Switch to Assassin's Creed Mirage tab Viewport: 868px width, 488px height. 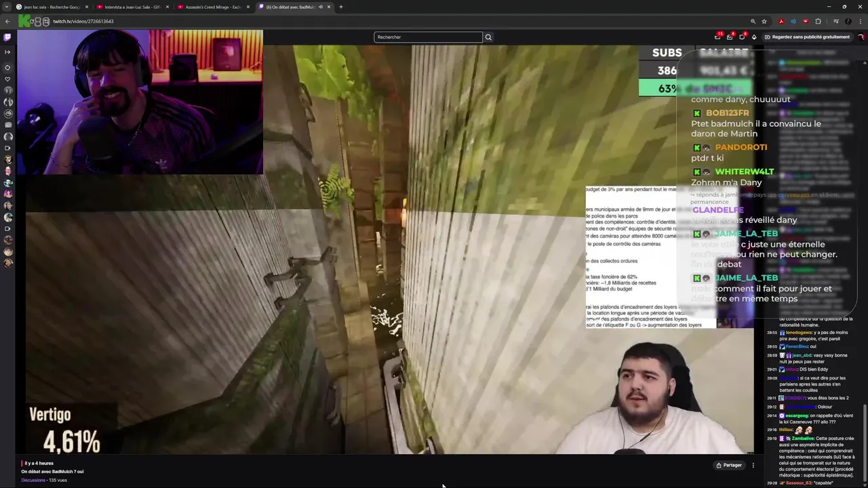click(x=212, y=7)
